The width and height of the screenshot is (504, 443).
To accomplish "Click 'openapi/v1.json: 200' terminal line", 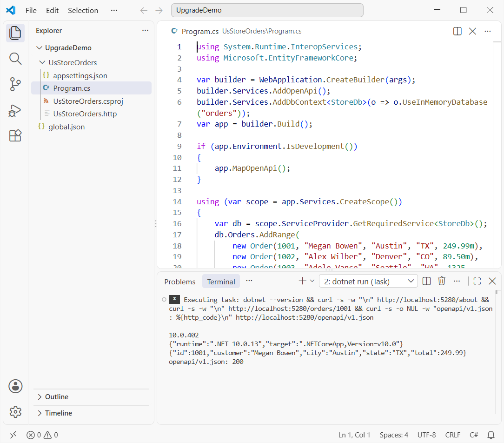I will [206, 362].
